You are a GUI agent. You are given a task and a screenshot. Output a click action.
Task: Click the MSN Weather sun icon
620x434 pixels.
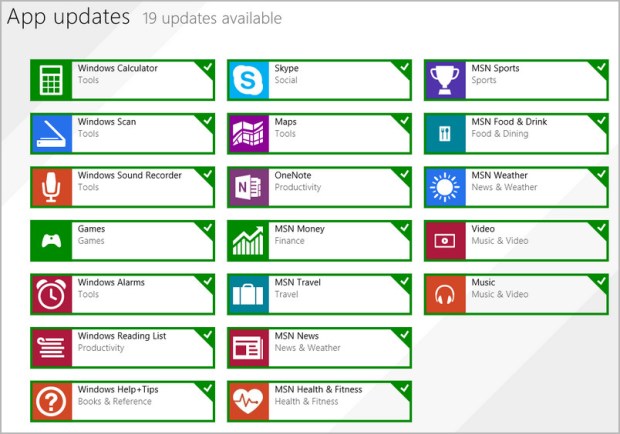pos(444,187)
